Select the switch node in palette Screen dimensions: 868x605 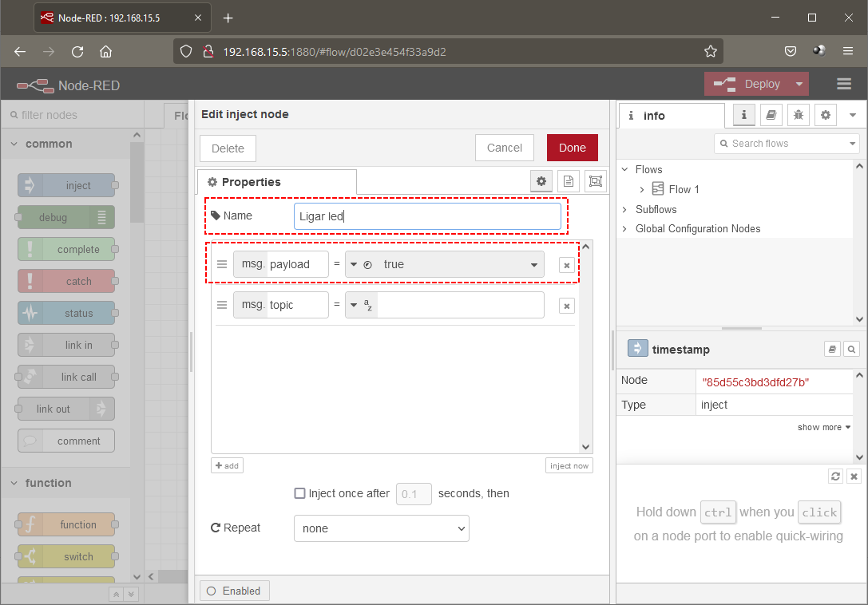pyautogui.click(x=66, y=557)
